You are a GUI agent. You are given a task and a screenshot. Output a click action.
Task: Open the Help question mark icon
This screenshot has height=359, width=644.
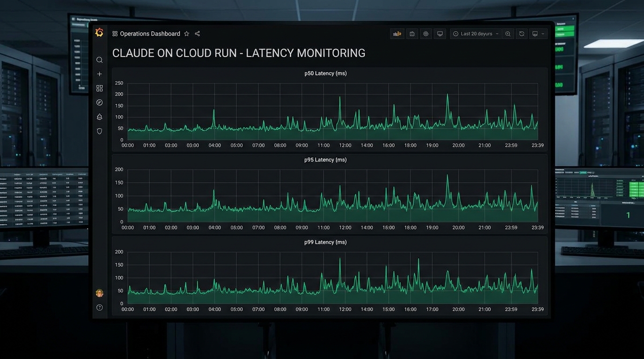pos(99,308)
